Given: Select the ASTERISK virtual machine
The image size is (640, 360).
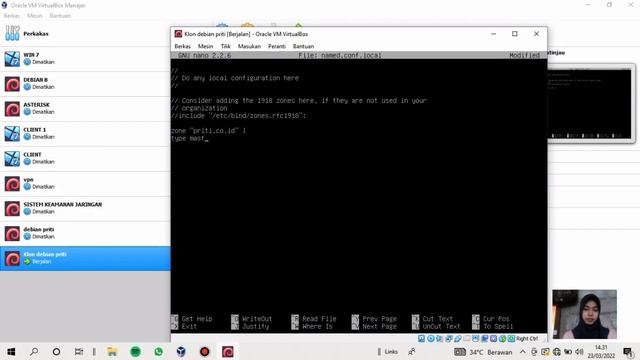Looking at the screenshot, I should (x=85, y=108).
